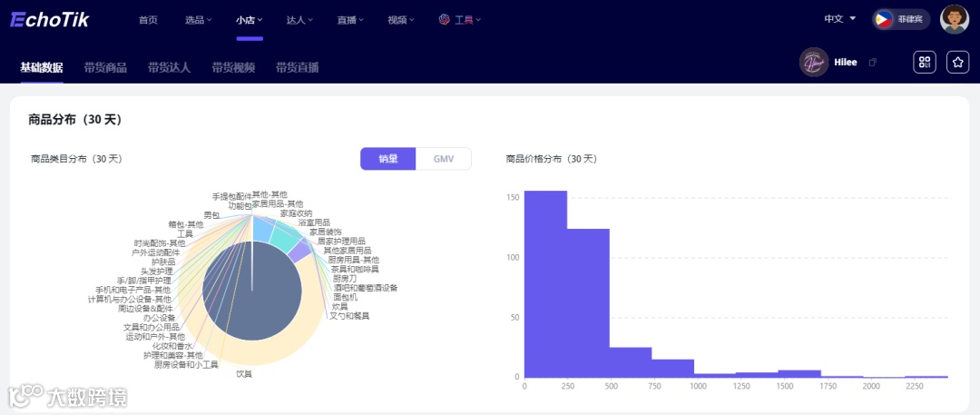Select the 基础数据 tab

pyautogui.click(x=41, y=67)
